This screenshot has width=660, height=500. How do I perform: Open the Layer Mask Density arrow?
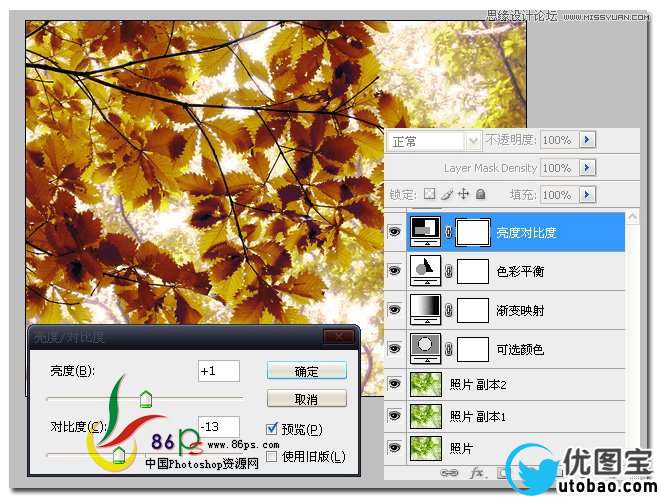pos(587,168)
